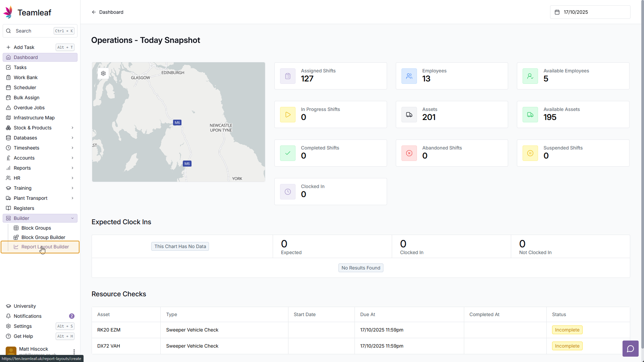Click the Teamleaf logo
Screen dimensions: 644x362
point(8,12)
